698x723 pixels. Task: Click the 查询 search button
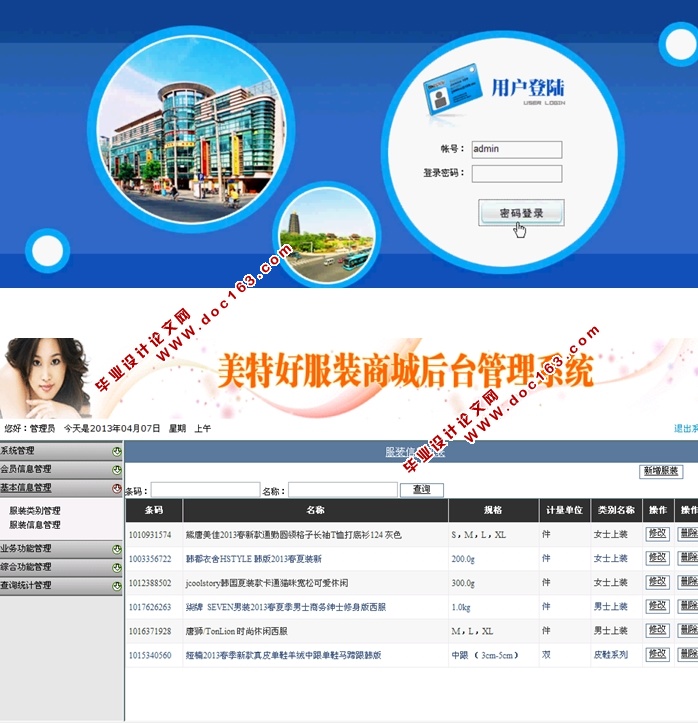point(422,490)
